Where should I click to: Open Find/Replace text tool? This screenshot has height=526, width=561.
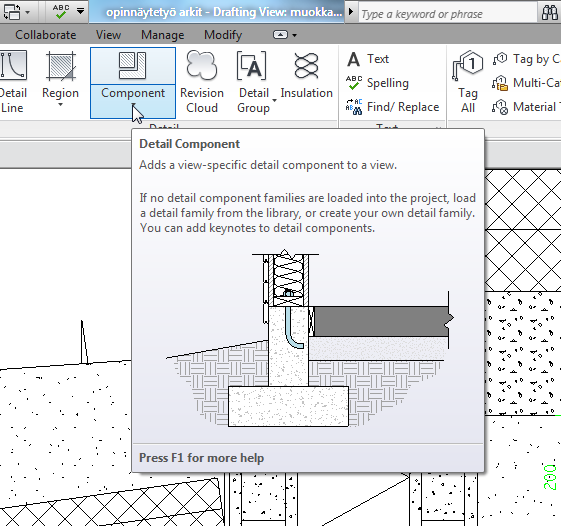click(392, 107)
